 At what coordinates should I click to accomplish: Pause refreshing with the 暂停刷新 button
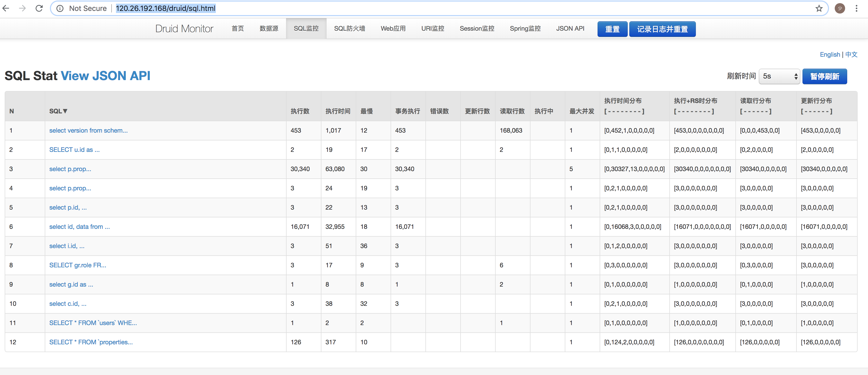pyautogui.click(x=824, y=76)
